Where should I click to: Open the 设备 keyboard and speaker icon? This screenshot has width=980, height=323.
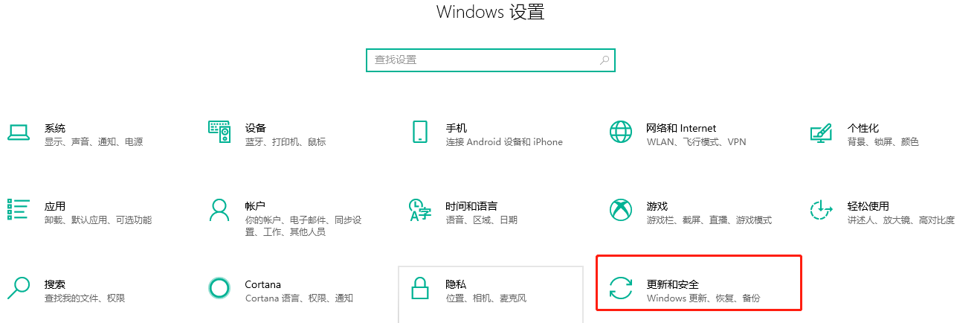click(x=219, y=132)
